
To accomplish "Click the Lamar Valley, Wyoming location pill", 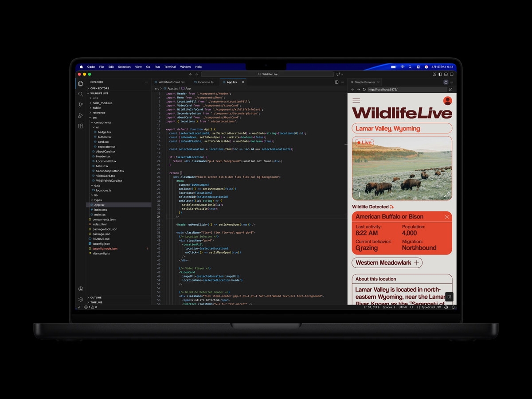I will click(x=402, y=129).
